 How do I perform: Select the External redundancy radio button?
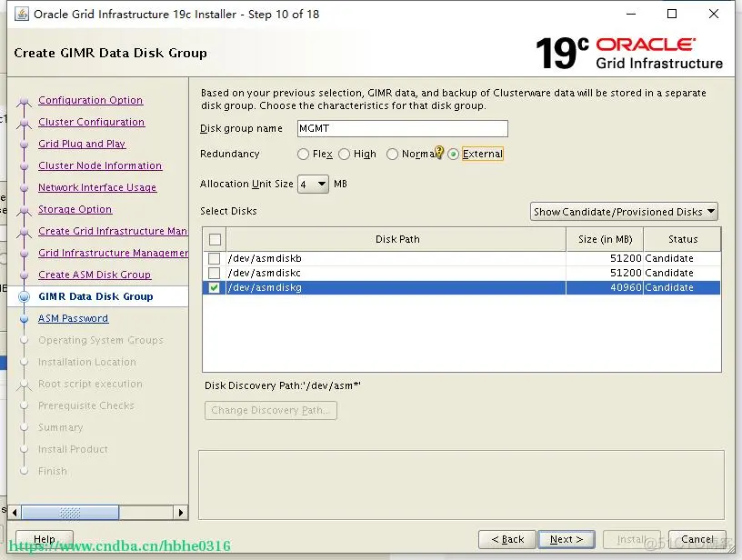tap(454, 155)
